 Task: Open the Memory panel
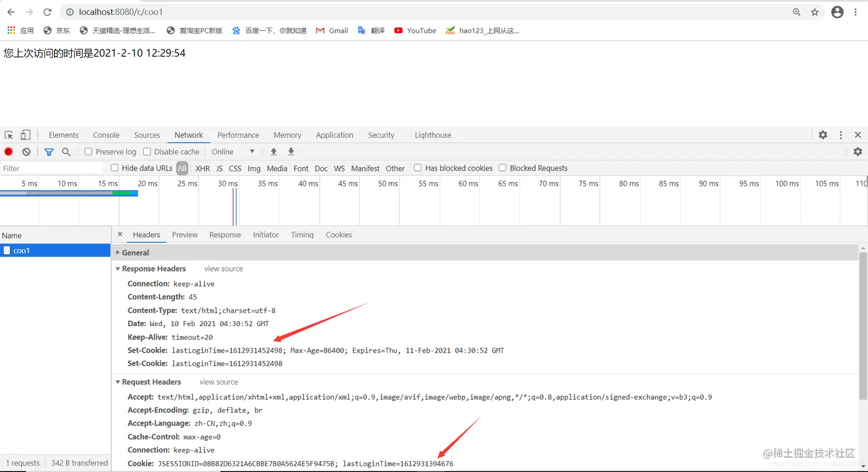pos(288,135)
